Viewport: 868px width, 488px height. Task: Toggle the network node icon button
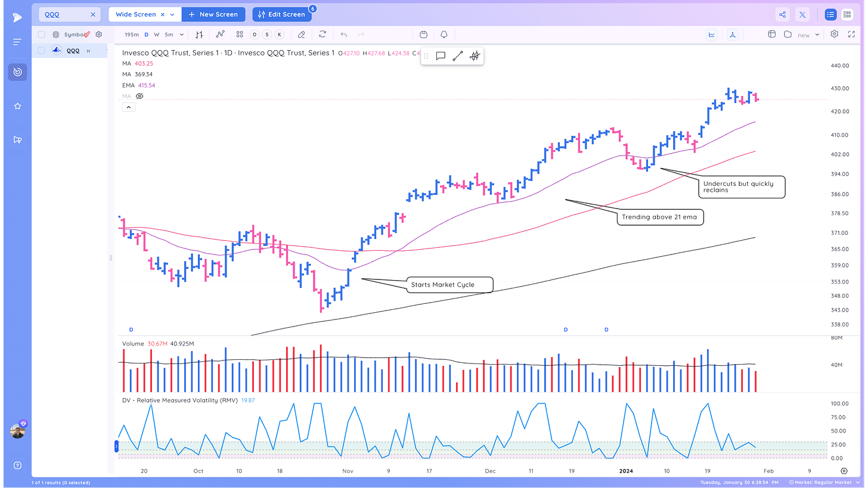click(x=732, y=35)
